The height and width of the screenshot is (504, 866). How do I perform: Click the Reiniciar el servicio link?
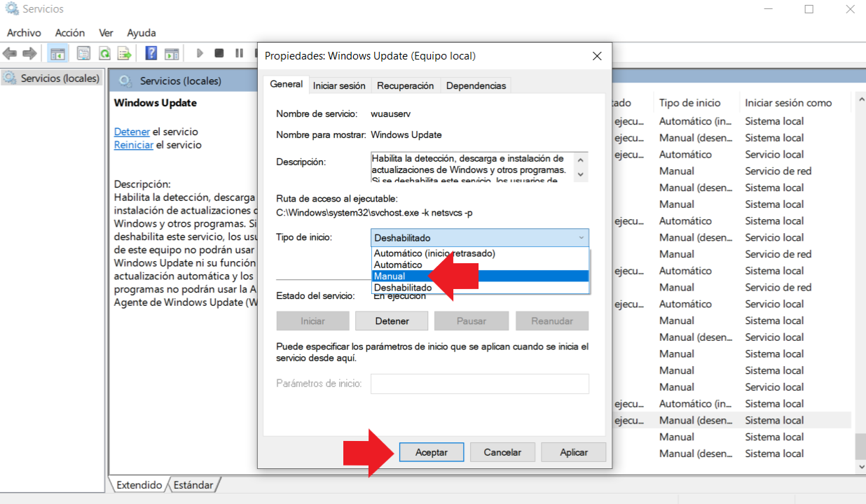[134, 145]
